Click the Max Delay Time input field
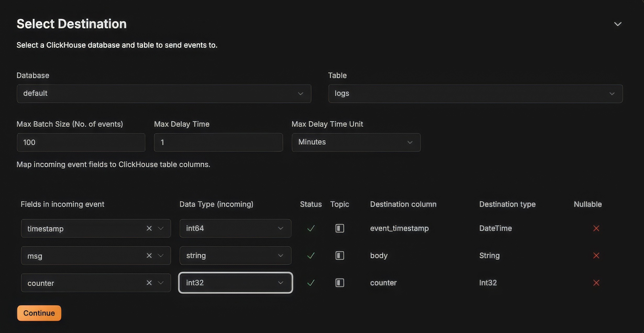The width and height of the screenshot is (644, 333). point(218,142)
